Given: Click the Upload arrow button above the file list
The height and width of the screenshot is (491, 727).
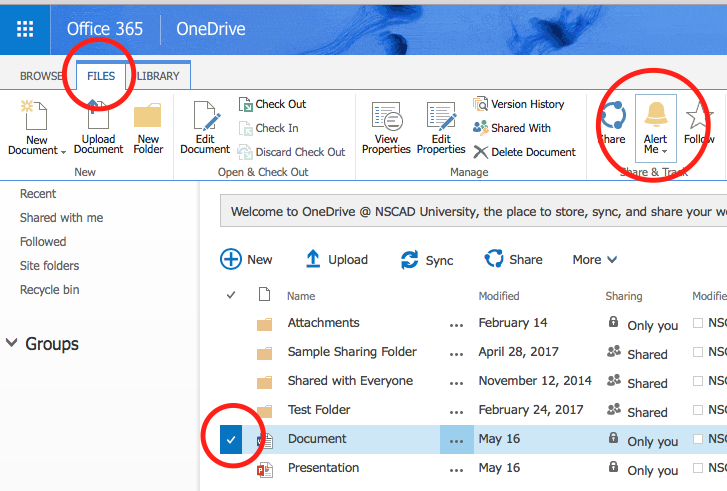Looking at the screenshot, I should (x=337, y=259).
